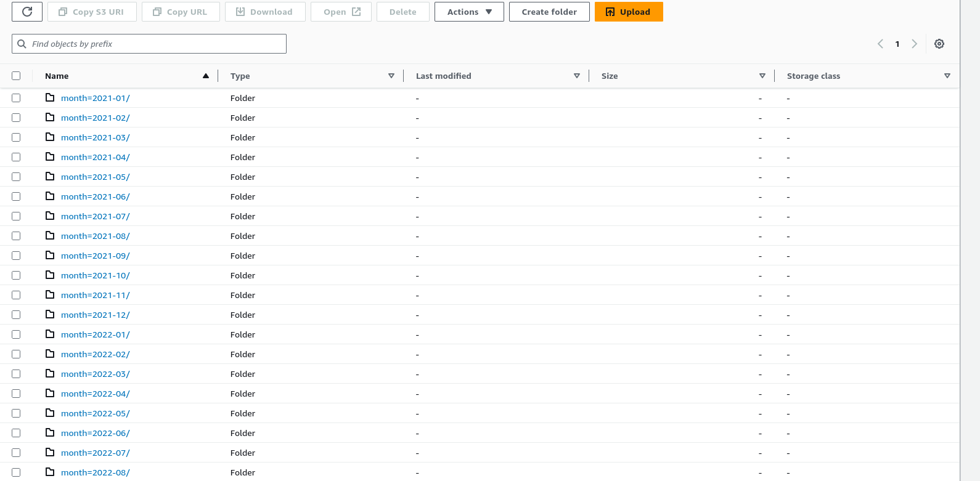Go to next page arrow

[914, 44]
